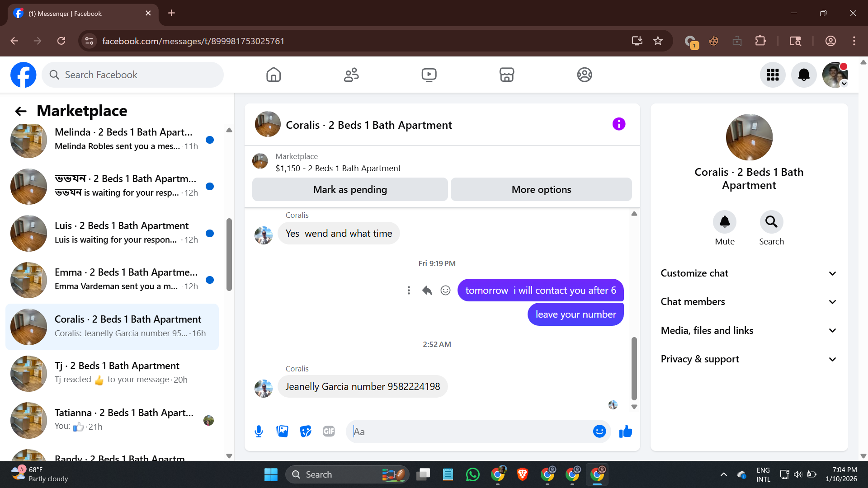The height and width of the screenshot is (488, 868).
Task: Click Mark as pending button
Action: point(350,190)
